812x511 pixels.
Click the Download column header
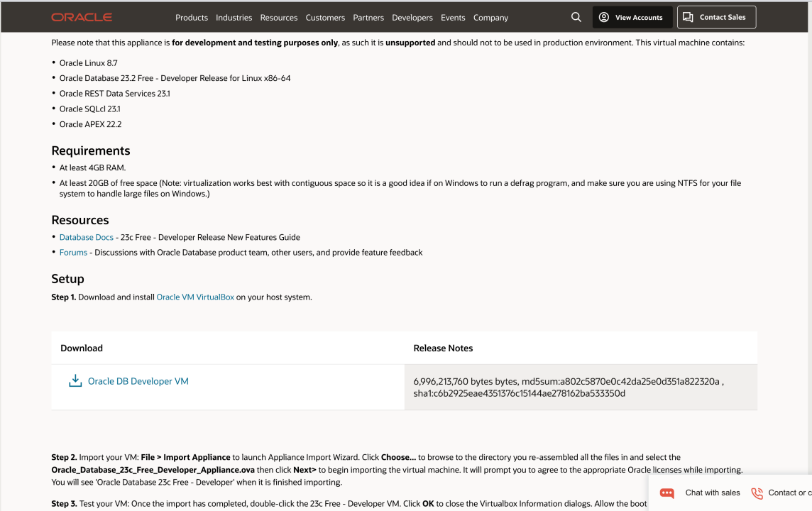82,348
